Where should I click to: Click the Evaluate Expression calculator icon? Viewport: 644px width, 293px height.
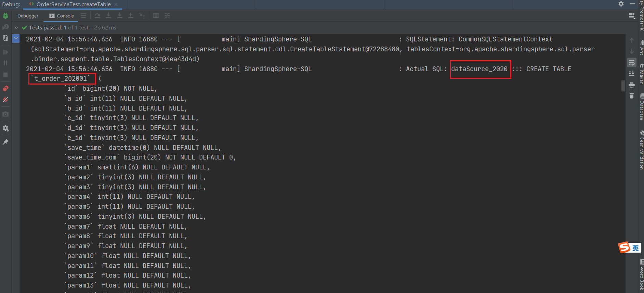(x=156, y=16)
